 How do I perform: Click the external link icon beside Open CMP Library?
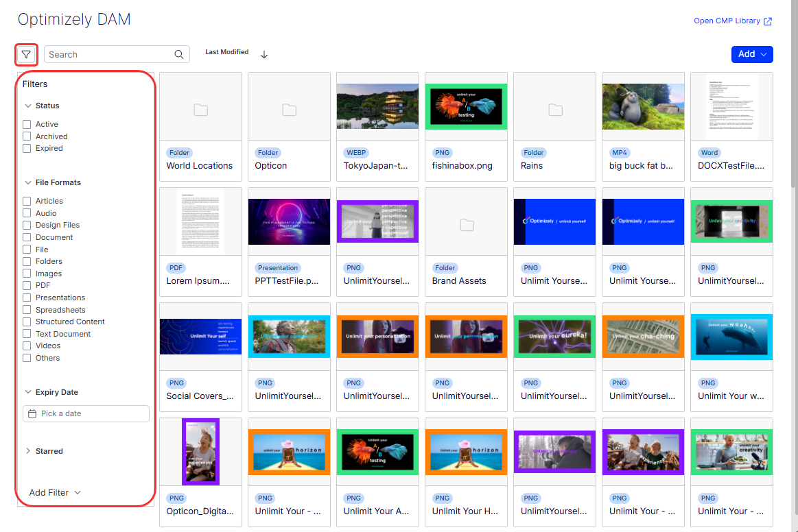pos(768,21)
